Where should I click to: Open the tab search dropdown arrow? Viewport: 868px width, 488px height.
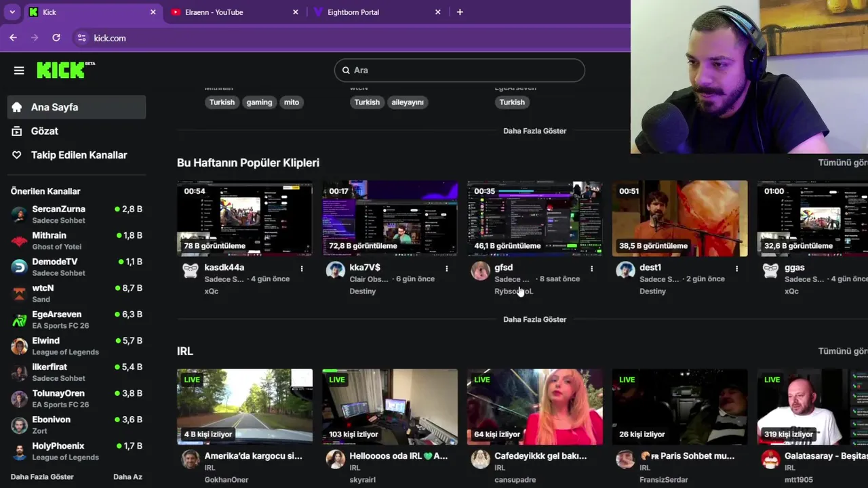(12, 12)
